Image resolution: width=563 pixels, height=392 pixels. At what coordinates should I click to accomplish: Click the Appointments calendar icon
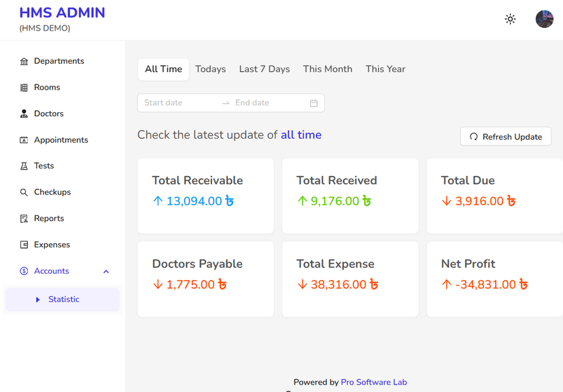coord(24,140)
